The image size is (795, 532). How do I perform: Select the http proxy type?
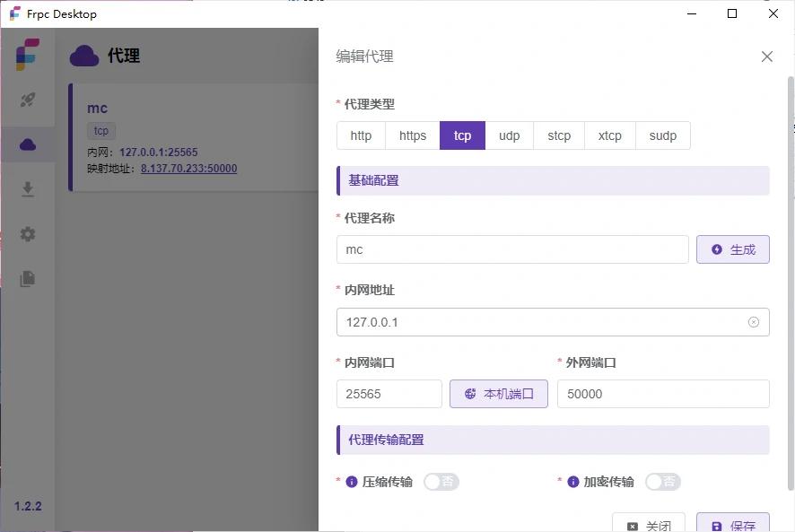(x=361, y=135)
